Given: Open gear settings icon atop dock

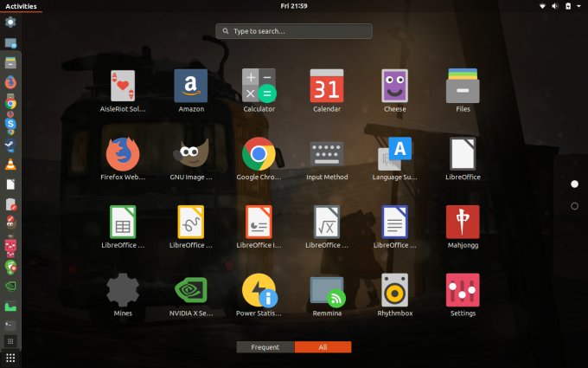Looking at the screenshot, I should pos(10,22).
